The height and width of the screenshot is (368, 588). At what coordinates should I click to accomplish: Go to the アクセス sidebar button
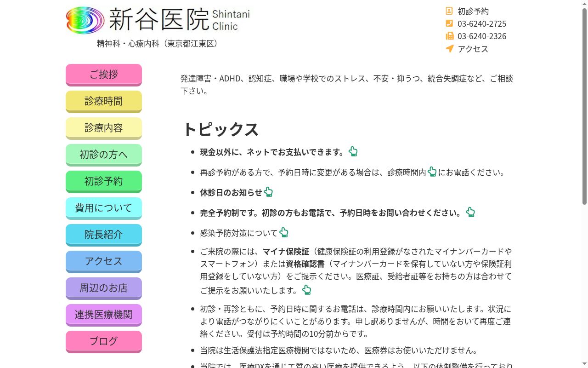(x=104, y=261)
